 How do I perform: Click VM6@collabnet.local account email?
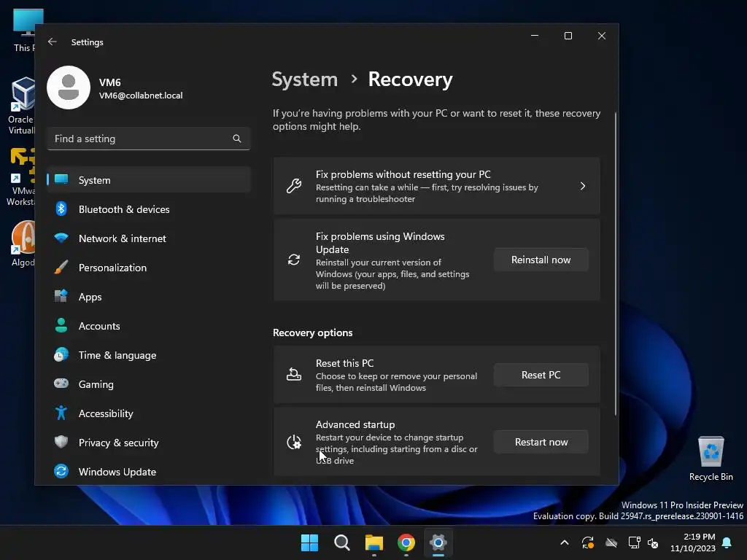(x=141, y=96)
